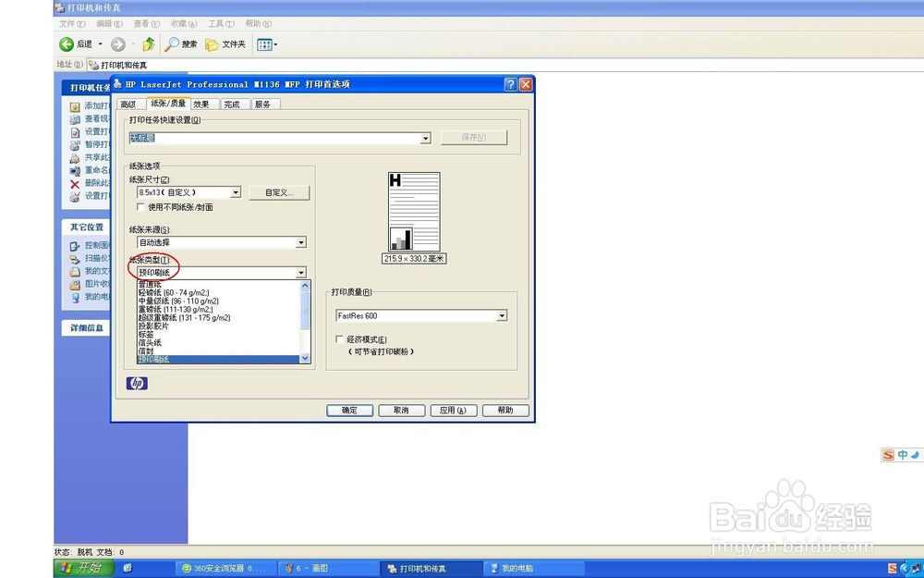
Task: Click the Sogou S input method icon
Action: click(889, 455)
